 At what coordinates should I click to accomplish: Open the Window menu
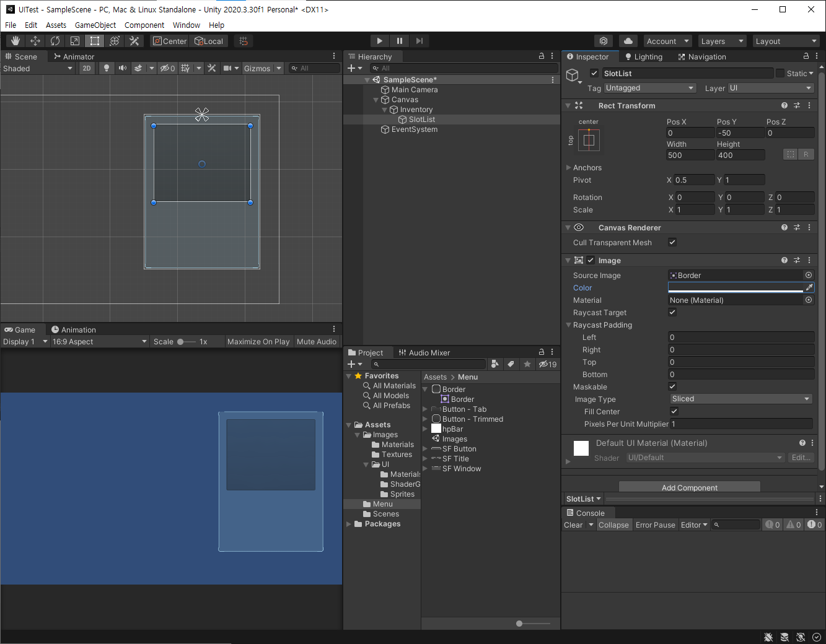pyautogui.click(x=187, y=25)
